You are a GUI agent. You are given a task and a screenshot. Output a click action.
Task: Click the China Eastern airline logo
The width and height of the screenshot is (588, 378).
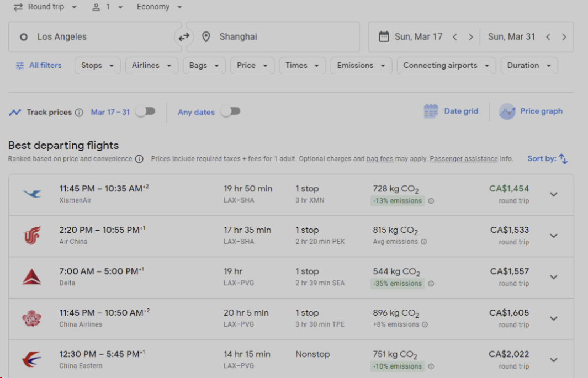pyautogui.click(x=32, y=360)
